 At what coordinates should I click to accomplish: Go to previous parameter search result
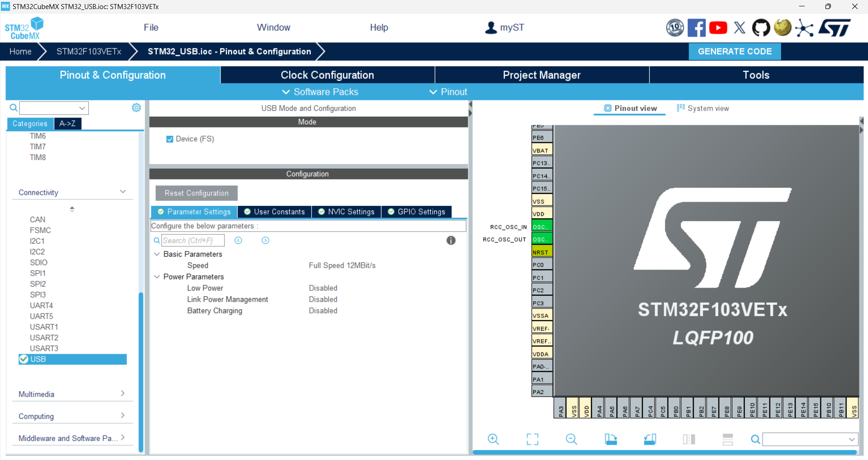tap(238, 241)
